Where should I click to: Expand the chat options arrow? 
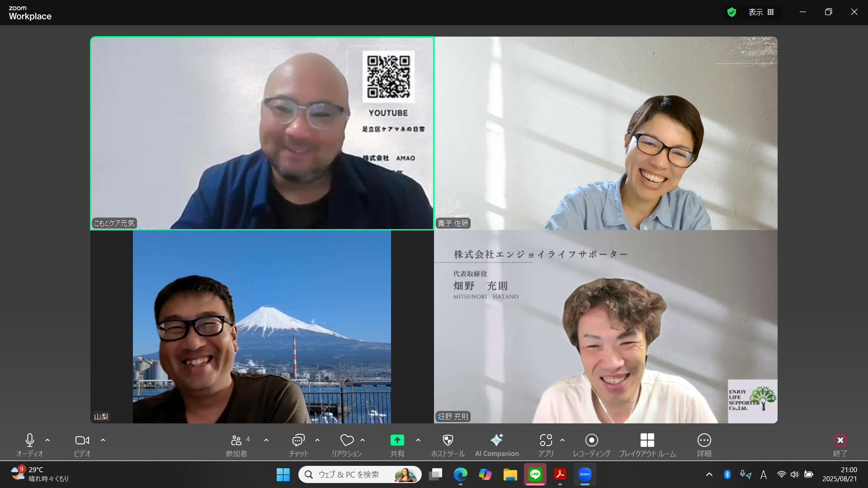(317, 440)
